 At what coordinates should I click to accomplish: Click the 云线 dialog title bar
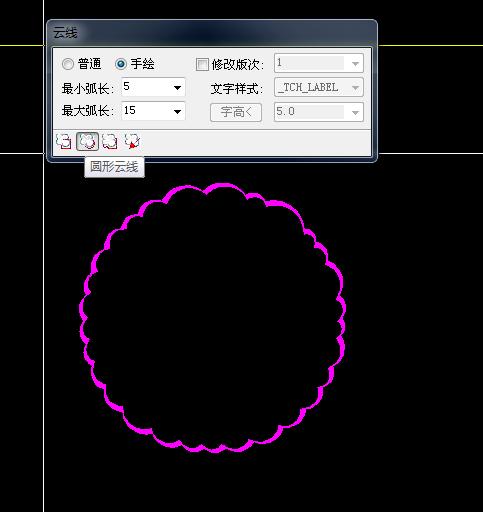point(212,33)
